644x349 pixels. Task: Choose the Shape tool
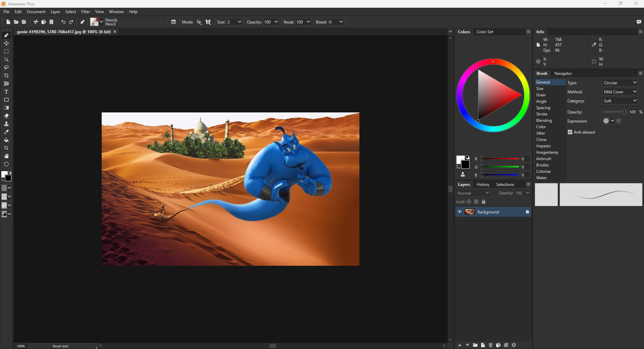pos(6,100)
